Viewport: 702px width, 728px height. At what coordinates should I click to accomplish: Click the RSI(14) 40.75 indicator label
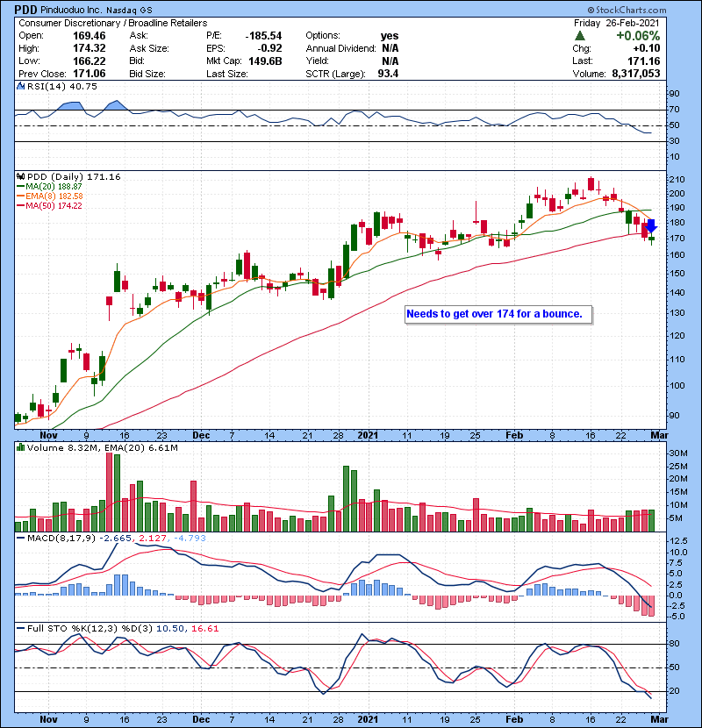62,86
